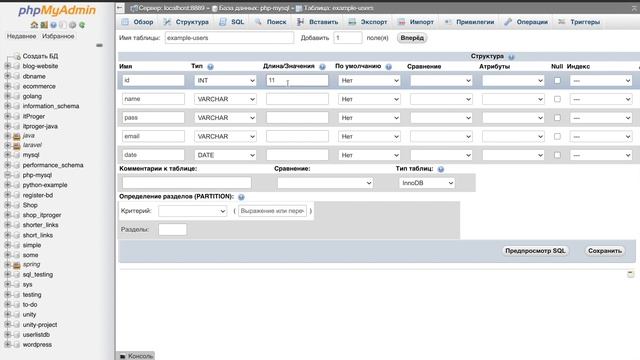640x360 pixels.
Task: Collapse the php-mysql database node
Action: (x=7, y=175)
